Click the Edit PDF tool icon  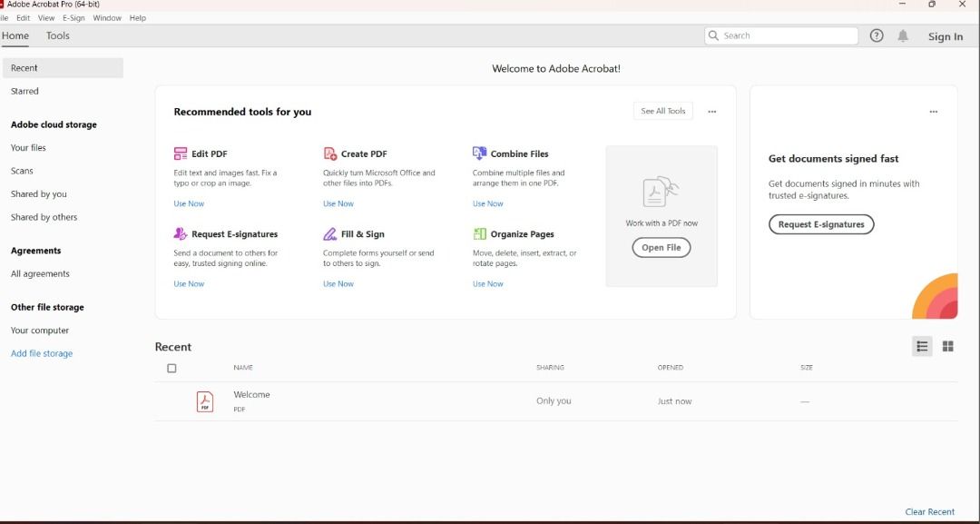pos(181,153)
